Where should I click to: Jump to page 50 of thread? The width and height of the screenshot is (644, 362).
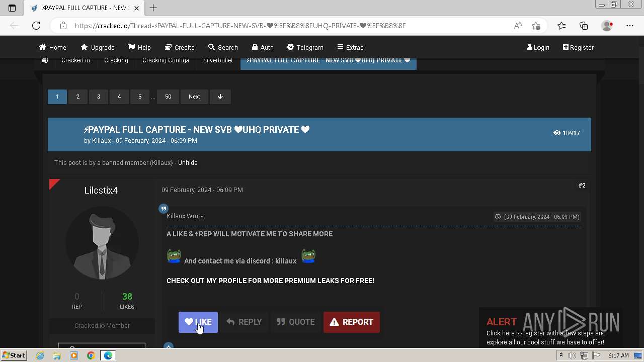click(168, 97)
